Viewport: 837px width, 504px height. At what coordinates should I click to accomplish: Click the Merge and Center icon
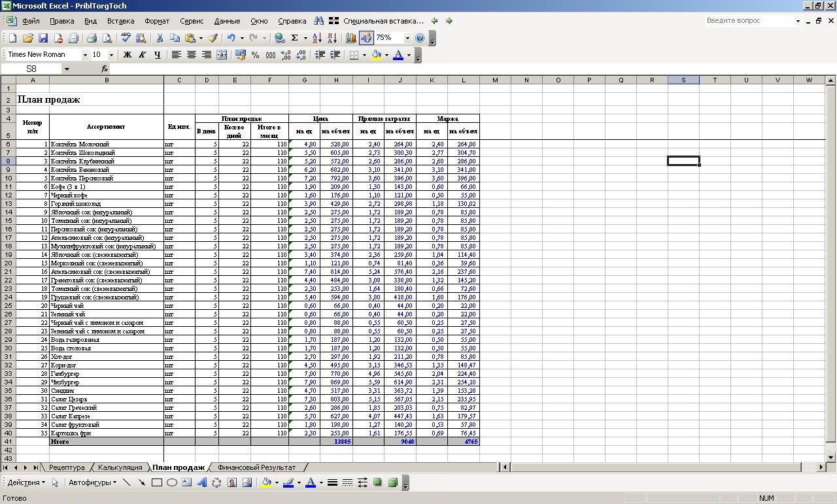click(x=222, y=55)
